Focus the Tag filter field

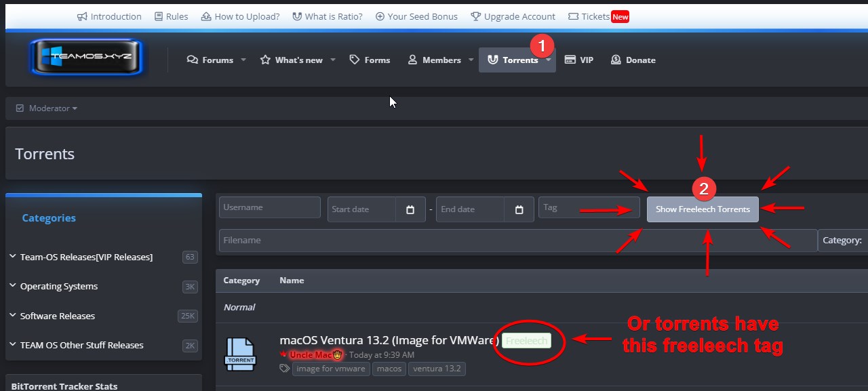click(589, 207)
